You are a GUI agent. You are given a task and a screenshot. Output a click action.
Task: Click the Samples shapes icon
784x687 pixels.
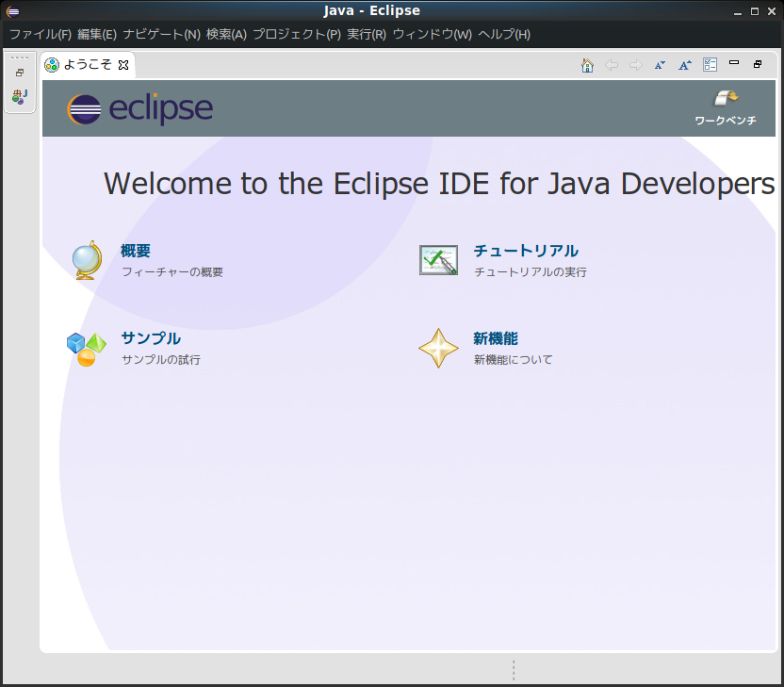[87, 349]
